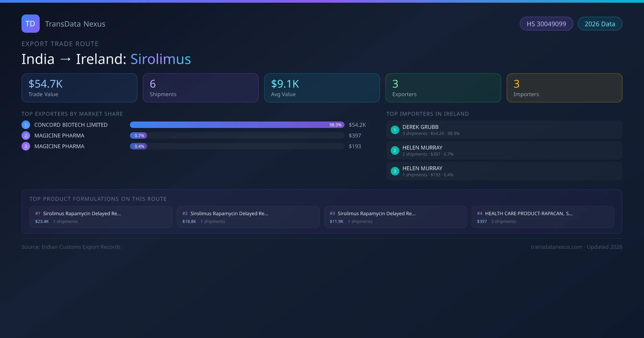
Task: Click green rank 1 badge beside Derek Grubb
Action: [x=395, y=130]
